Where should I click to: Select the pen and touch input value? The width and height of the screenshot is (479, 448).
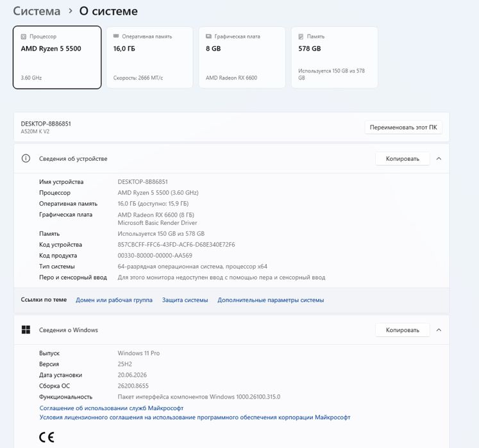(x=221, y=278)
